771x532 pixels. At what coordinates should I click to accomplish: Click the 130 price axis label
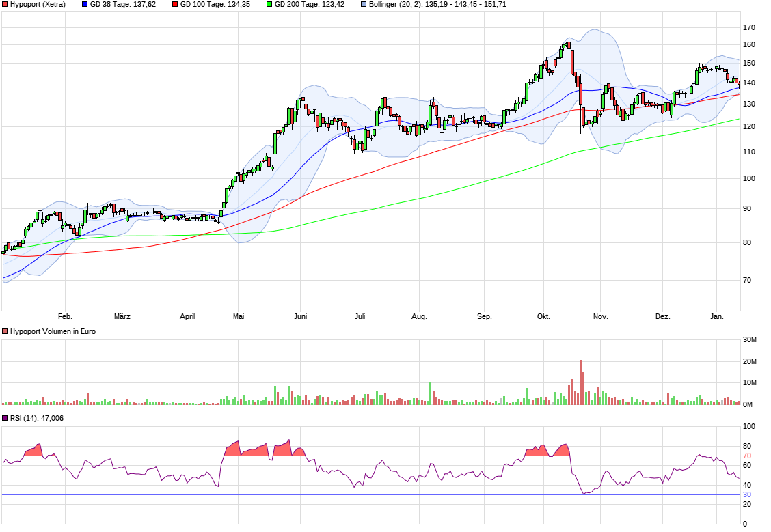[x=749, y=104]
